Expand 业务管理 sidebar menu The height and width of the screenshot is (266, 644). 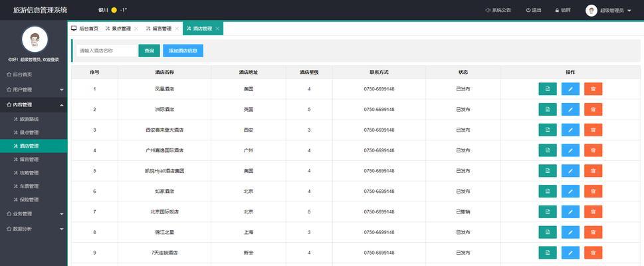(x=34, y=213)
